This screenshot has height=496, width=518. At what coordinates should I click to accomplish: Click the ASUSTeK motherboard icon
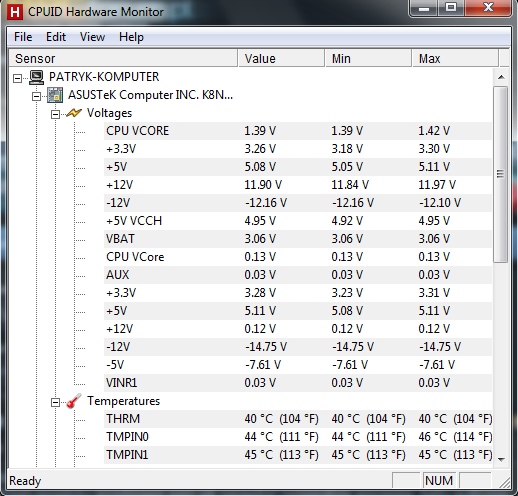pyautogui.click(x=55, y=95)
